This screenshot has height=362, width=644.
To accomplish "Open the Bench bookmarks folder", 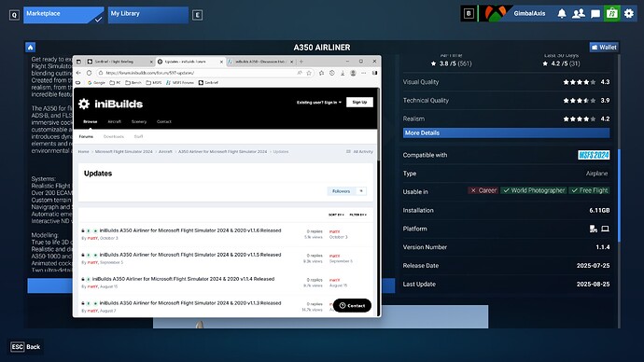I will (133, 82).
